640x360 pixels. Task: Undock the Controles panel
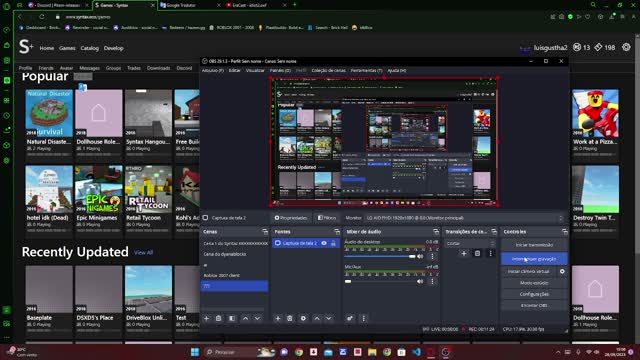(564, 231)
